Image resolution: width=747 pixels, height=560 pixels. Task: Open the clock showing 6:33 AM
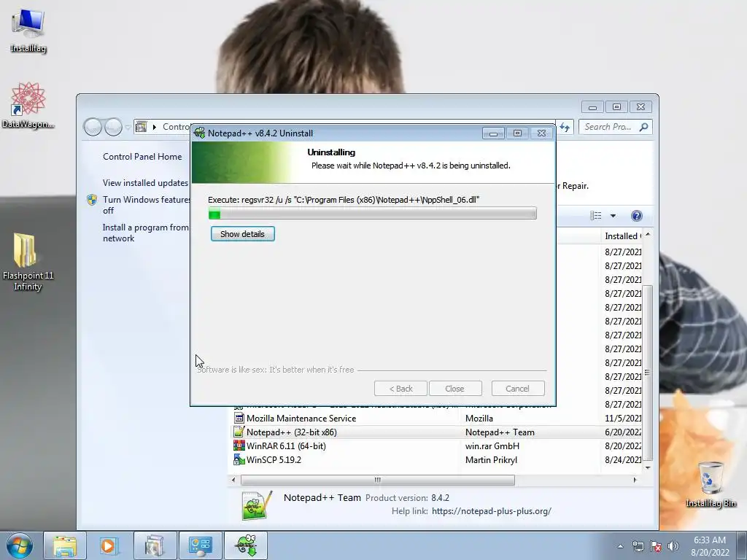(710, 546)
